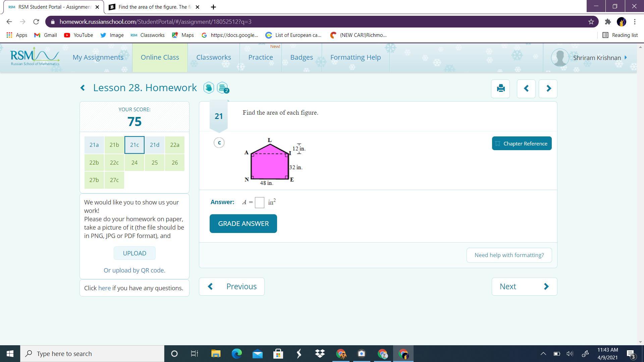644x362 pixels.
Task: Go to the next question arrow icon
Action: [548, 88]
